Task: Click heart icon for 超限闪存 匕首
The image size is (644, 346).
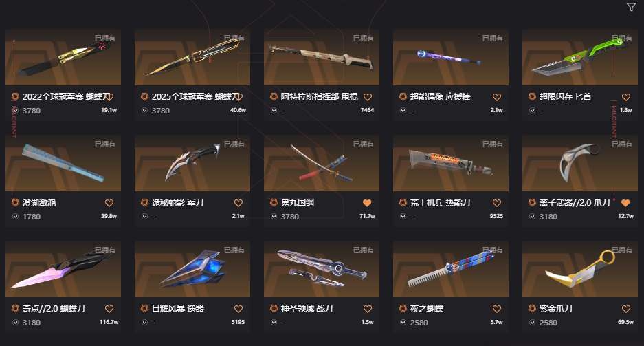Action: (626, 97)
